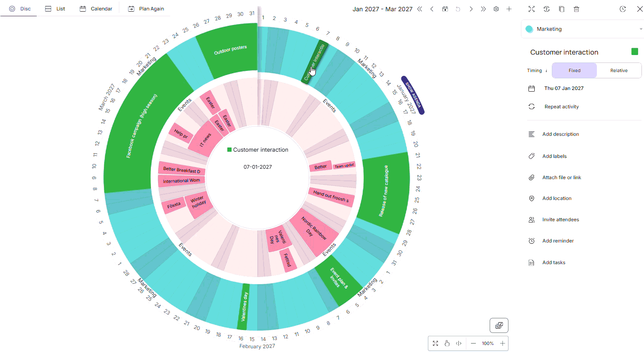
Task: Go to previous period with single left chevron
Action: (x=432, y=9)
